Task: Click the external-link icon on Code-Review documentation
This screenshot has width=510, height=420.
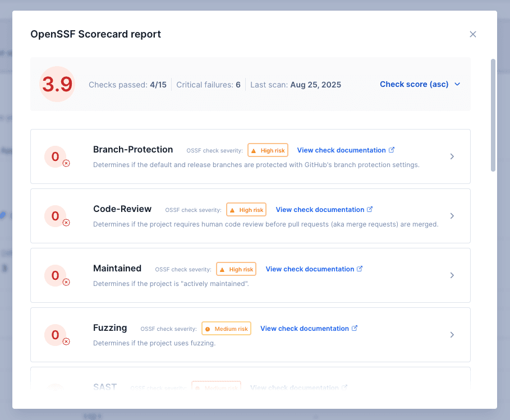Action: click(x=371, y=209)
